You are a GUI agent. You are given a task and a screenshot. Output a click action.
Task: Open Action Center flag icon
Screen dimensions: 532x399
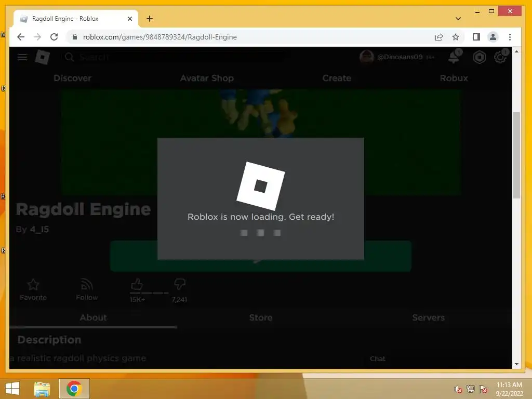(x=483, y=389)
